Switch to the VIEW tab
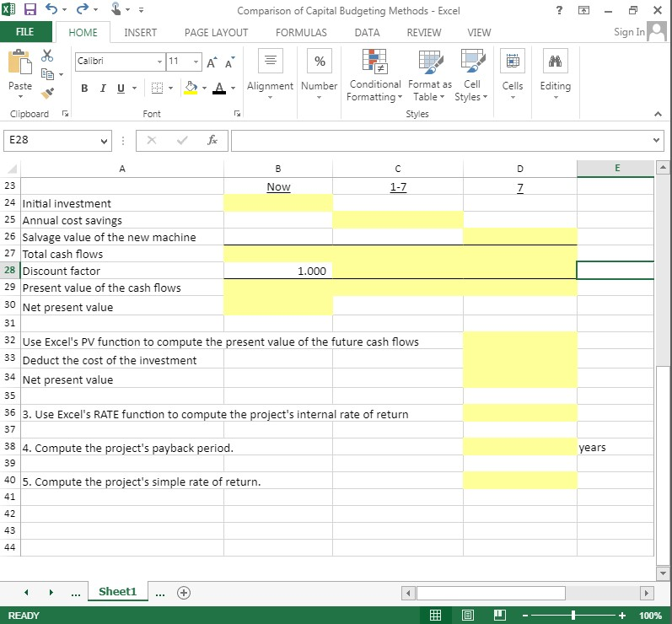672x624 pixels. pos(479,33)
